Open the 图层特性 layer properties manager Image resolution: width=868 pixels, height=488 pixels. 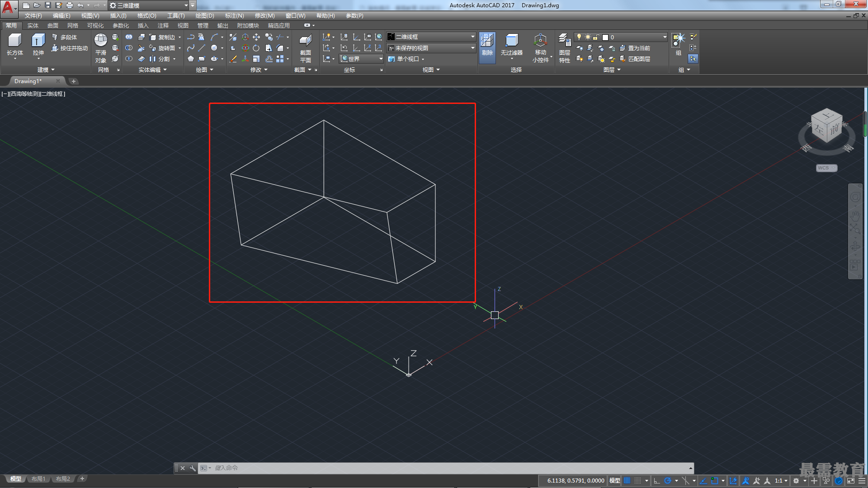tap(565, 48)
